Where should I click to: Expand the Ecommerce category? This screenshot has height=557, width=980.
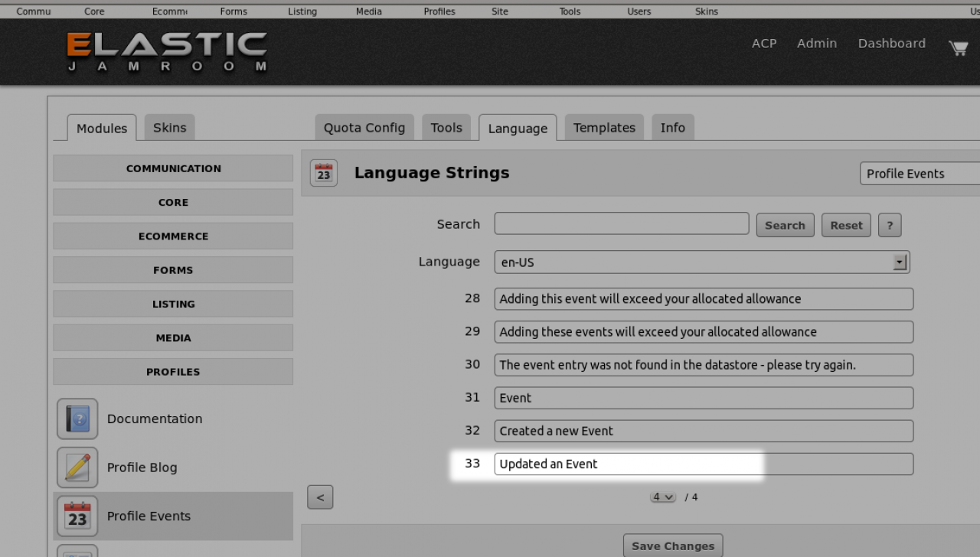pyautogui.click(x=173, y=236)
